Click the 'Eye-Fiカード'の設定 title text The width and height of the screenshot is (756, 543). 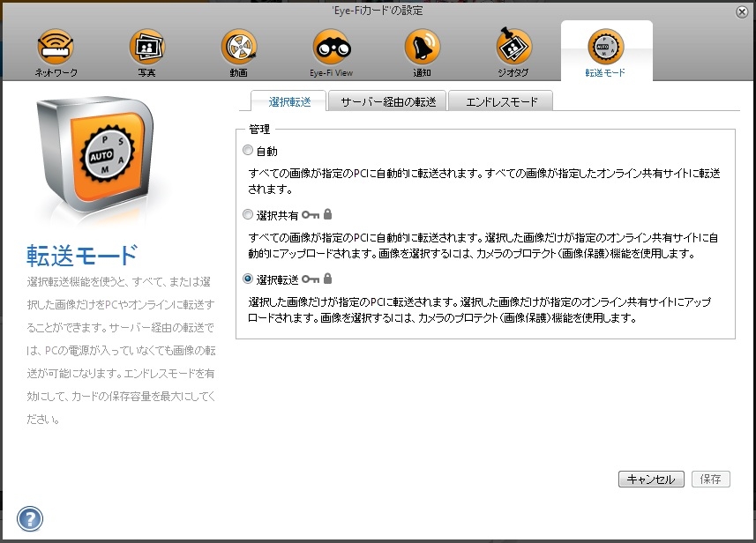point(378,10)
